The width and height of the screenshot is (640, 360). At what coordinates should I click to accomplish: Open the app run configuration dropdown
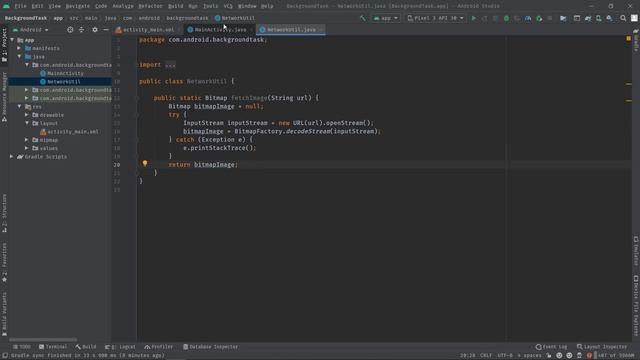click(385, 18)
